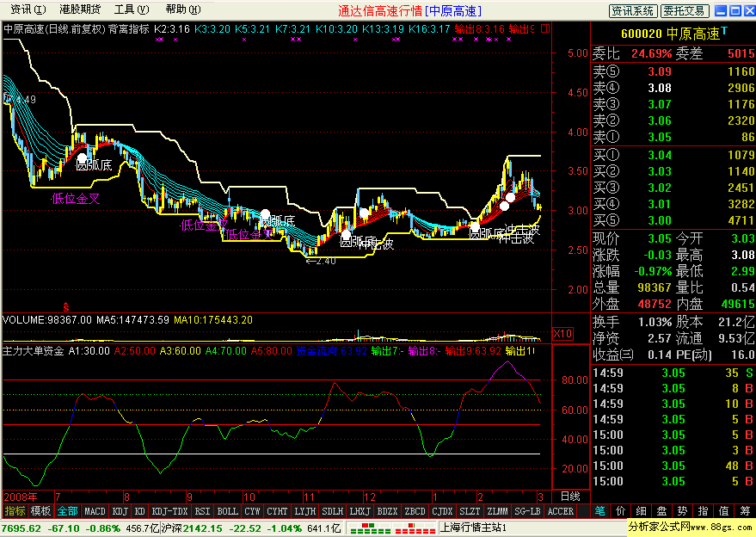Click the 主力大单资金 indicator name
Viewport: 756px width, 537px height.
[x=34, y=351]
